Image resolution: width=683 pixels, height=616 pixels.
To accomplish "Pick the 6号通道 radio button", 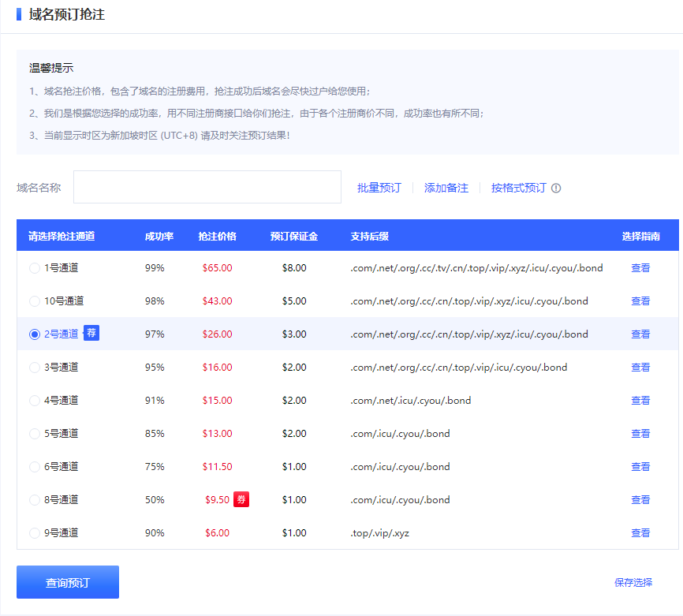I will point(35,467).
